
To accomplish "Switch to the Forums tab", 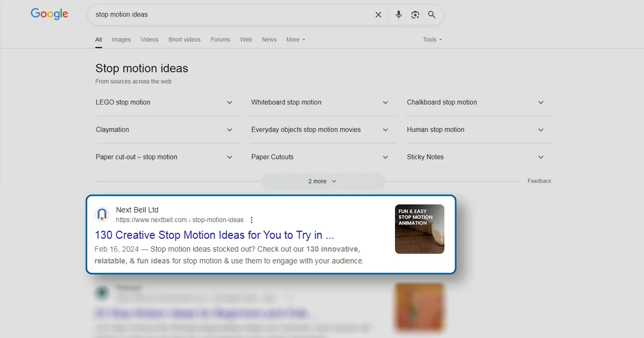I will click(221, 40).
